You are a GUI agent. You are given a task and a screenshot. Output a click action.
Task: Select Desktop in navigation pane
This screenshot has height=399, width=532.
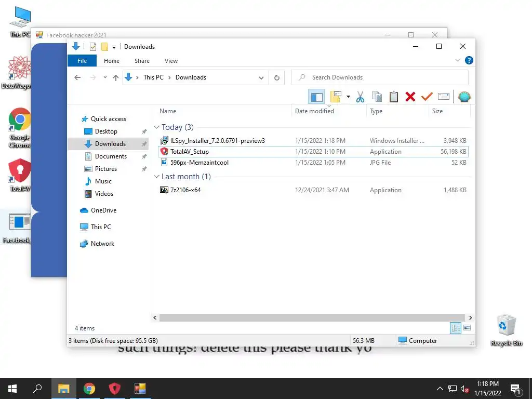click(x=106, y=131)
